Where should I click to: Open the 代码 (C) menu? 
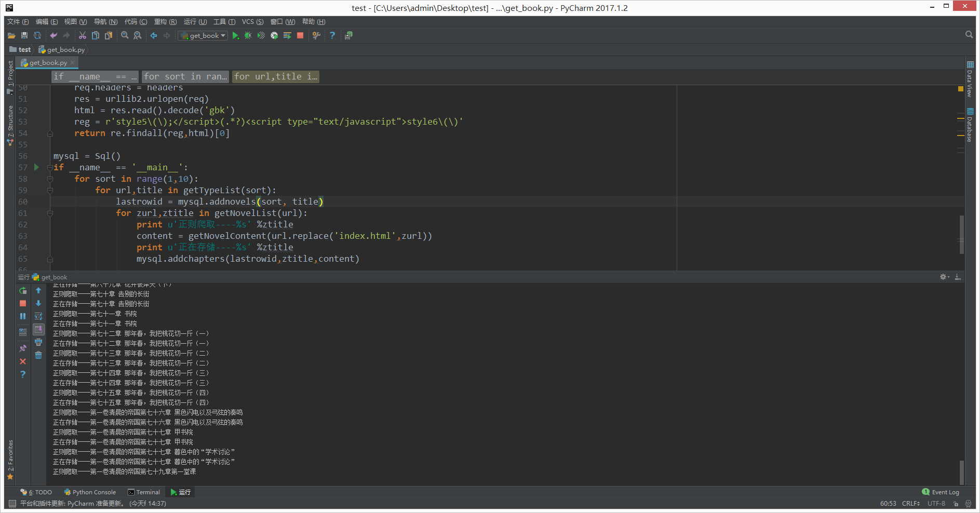[x=136, y=22]
